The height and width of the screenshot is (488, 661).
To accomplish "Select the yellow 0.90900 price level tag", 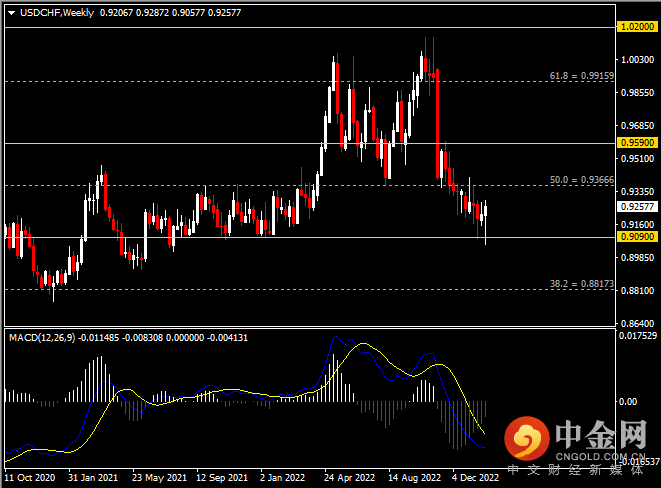I will [637, 237].
